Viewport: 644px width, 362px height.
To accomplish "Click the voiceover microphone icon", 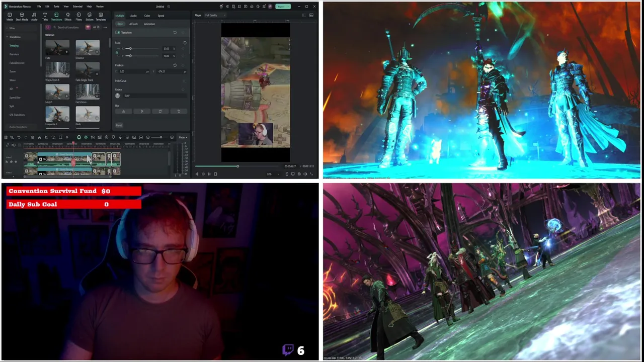I will (120, 137).
